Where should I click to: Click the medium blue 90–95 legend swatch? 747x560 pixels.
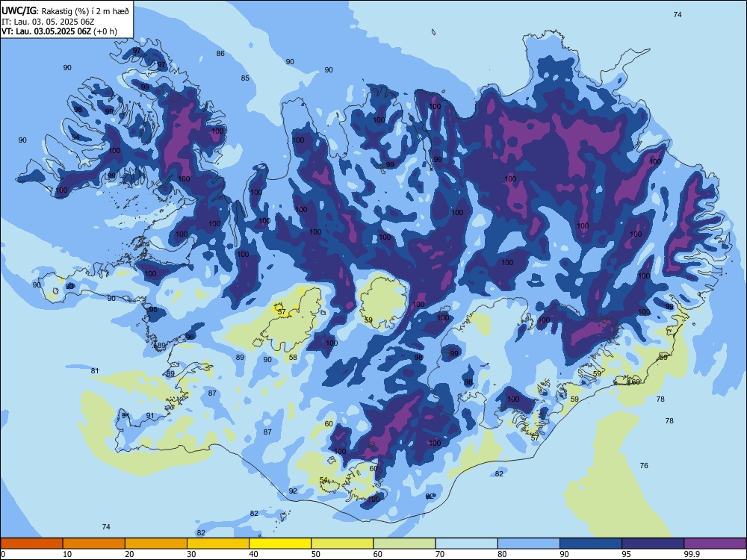click(x=591, y=544)
